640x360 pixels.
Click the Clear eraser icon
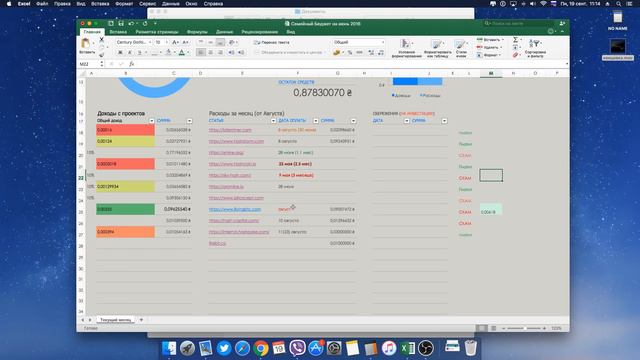[516, 55]
